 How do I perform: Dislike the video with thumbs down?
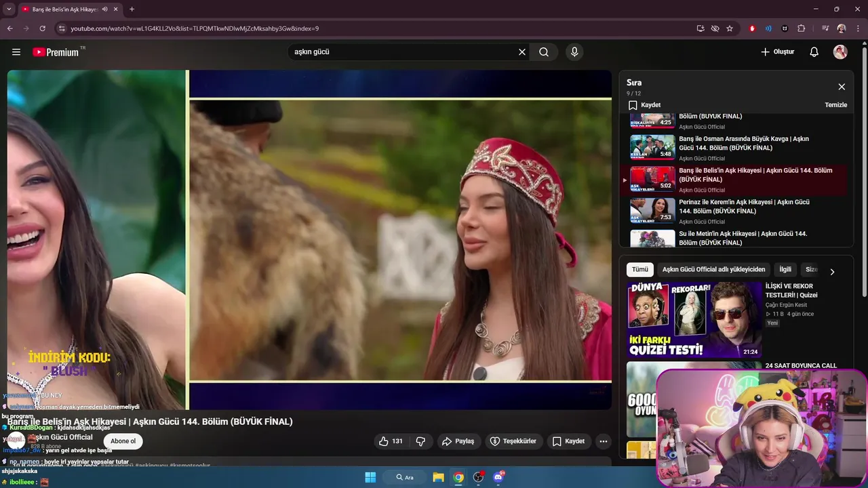point(420,441)
